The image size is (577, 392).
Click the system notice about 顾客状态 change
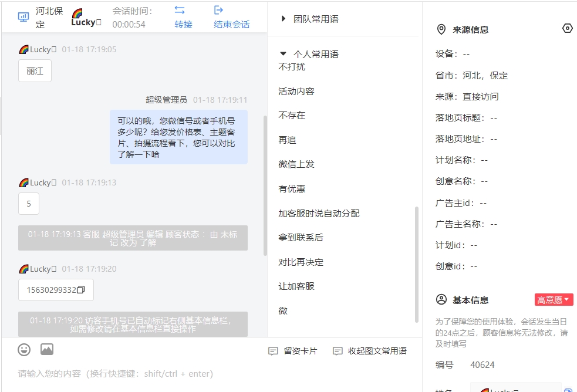pos(133,238)
